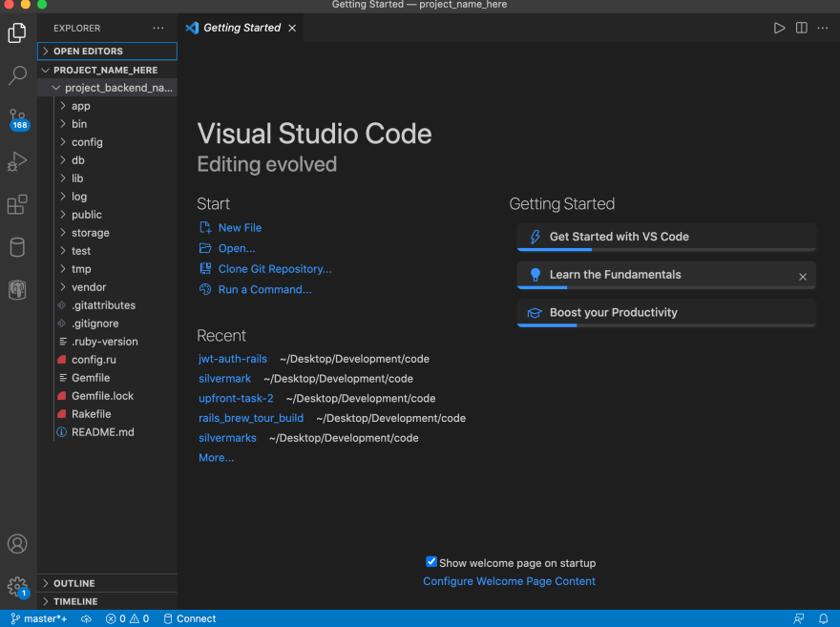Open recent project rails_brew_tour_build
This screenshot has width=840, height=627.
[251, 418]
